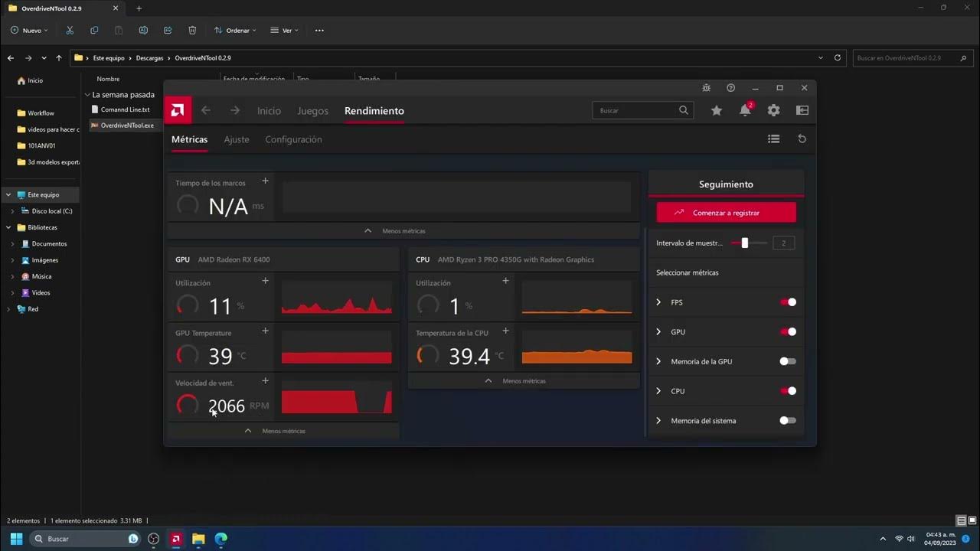The image size is (980, 551).
Task: Toggle GPU metric switch
Action: [x=788, y=331]
